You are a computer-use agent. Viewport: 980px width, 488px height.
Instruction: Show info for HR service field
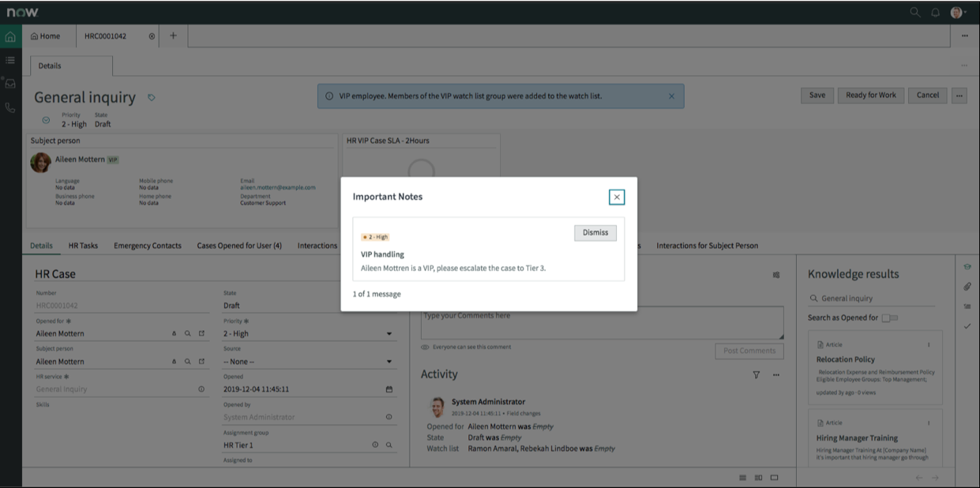(x=201, y=389)
